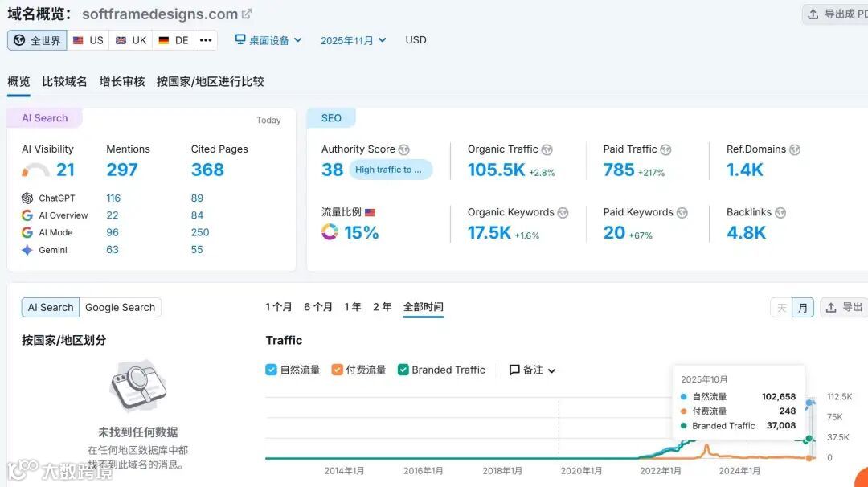This screenshot has height=487, width=868.
Task: Click the traffic share donut chart icon
Action: [330, 232]
